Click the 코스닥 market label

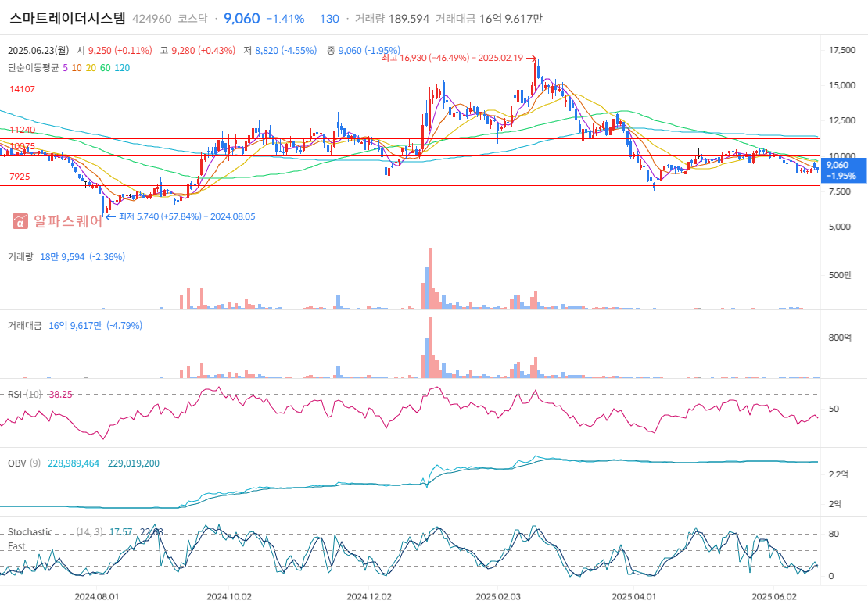[x=192, y=19]
